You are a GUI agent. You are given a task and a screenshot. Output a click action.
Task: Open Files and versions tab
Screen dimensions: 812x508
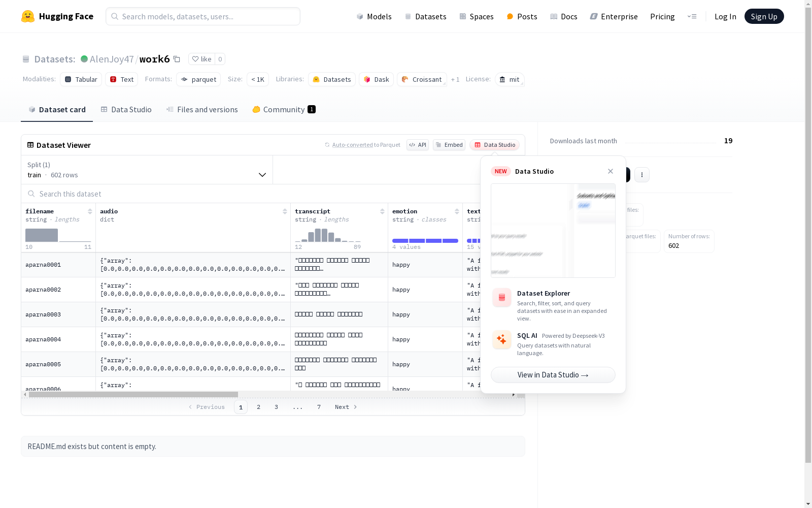(202, 110)
